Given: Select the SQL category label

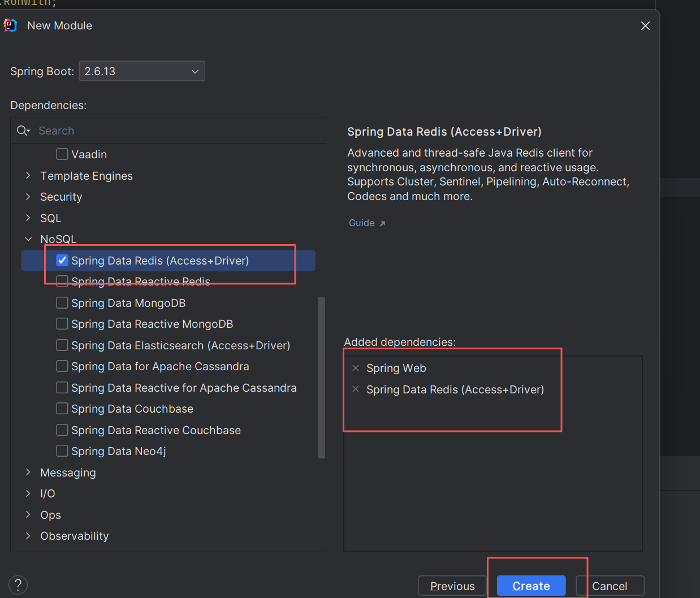Looking at the screenshot, I should click(51, 218).
